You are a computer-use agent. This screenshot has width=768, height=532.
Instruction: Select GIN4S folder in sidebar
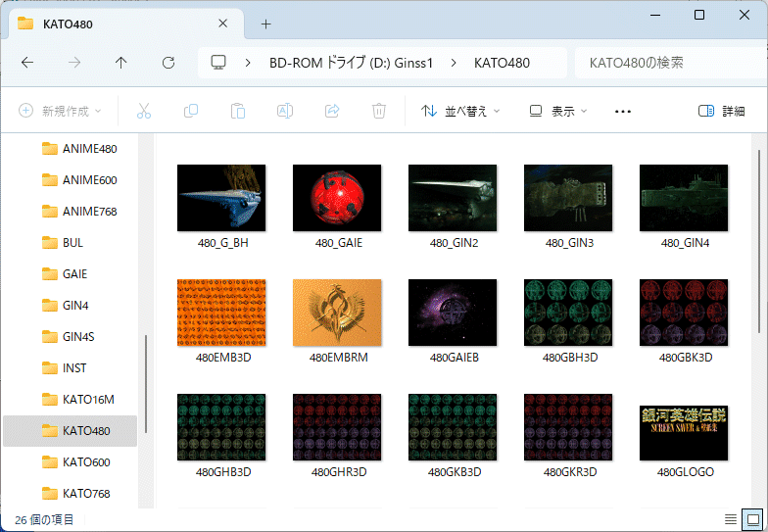pos(69,337)
